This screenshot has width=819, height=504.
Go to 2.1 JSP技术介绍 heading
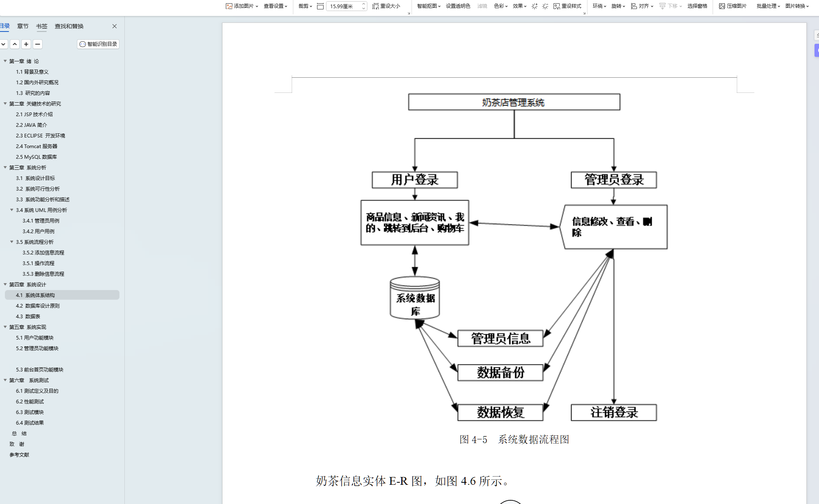coord(34,114)
